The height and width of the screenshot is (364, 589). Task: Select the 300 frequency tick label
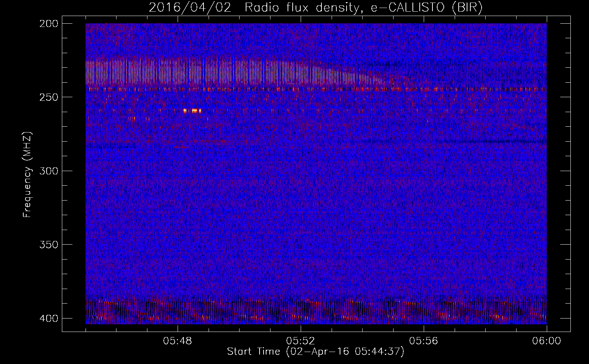coord(48,171)
